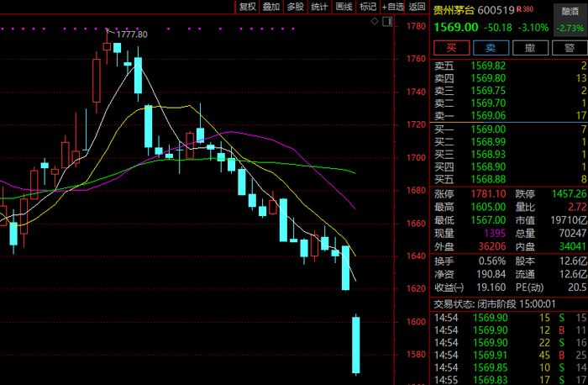Viewport: 588px width, 385px height.
Task: Select 14:54 trade tick with volume 45
Action: (511, 355)
